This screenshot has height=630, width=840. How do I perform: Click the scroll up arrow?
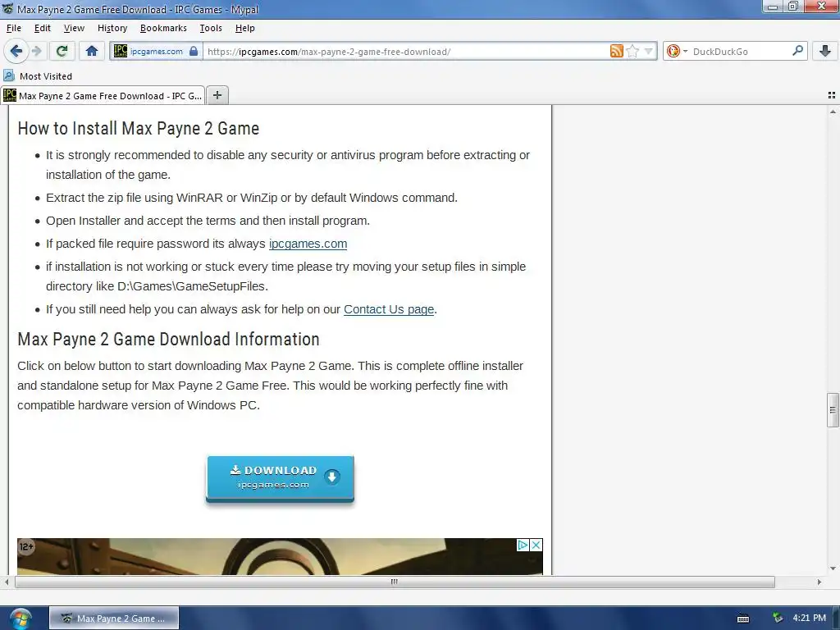833,112
